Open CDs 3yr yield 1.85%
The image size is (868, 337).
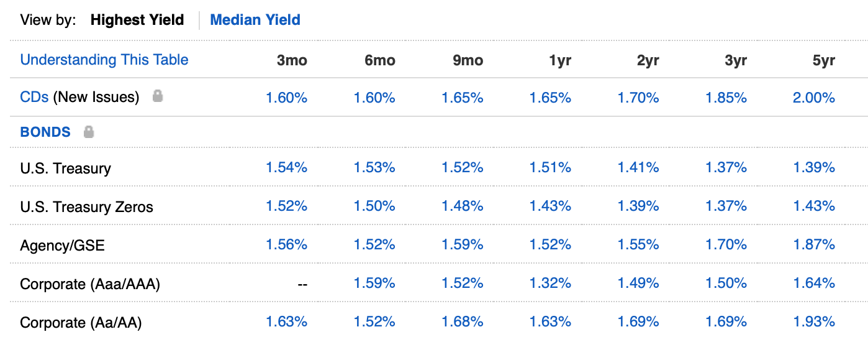(x=726, y=98)
